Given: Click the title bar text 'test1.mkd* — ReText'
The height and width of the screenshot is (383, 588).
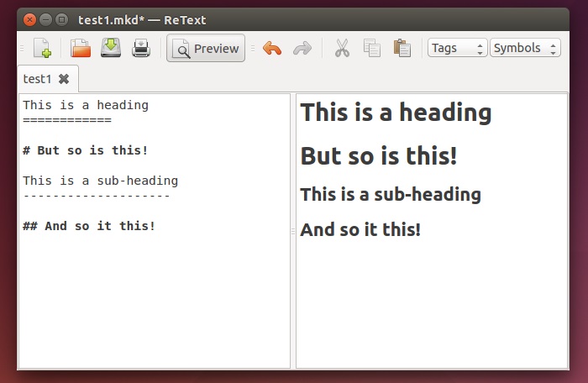Looking at the screenshot, I should 142,20.
